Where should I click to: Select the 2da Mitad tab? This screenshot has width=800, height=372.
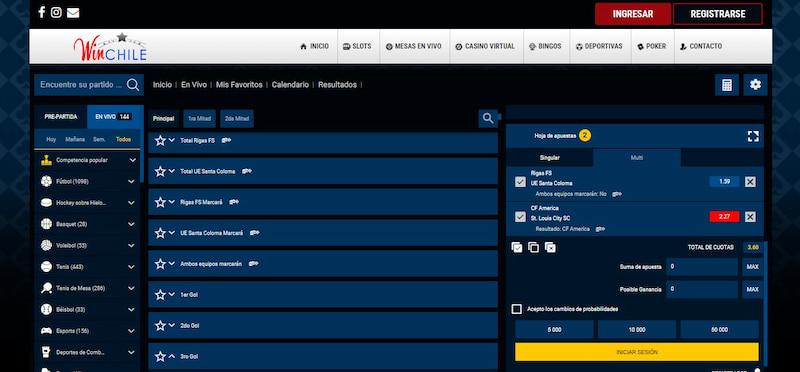[x=237, y=118]
